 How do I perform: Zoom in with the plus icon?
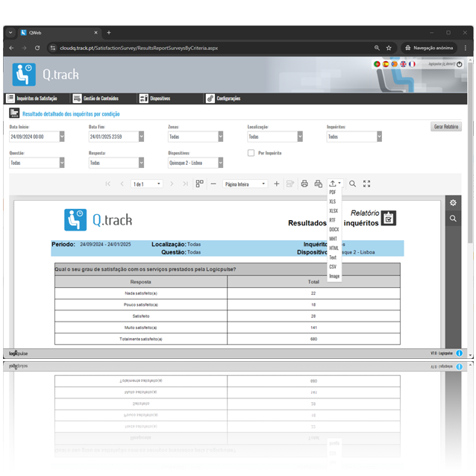pyautogui.click(x=277, y=184)
